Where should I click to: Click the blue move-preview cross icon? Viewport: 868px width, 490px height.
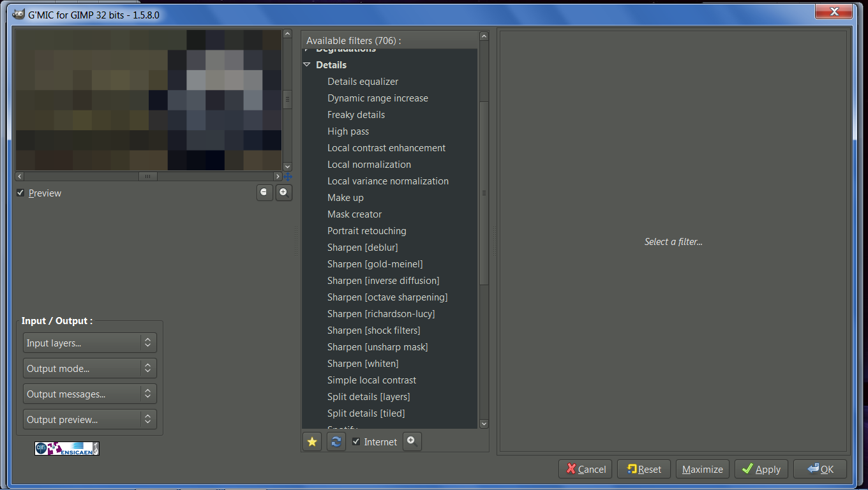[x=288, y=177]
